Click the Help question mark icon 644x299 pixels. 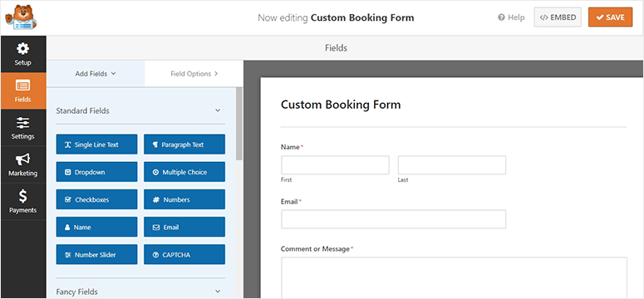501,17
